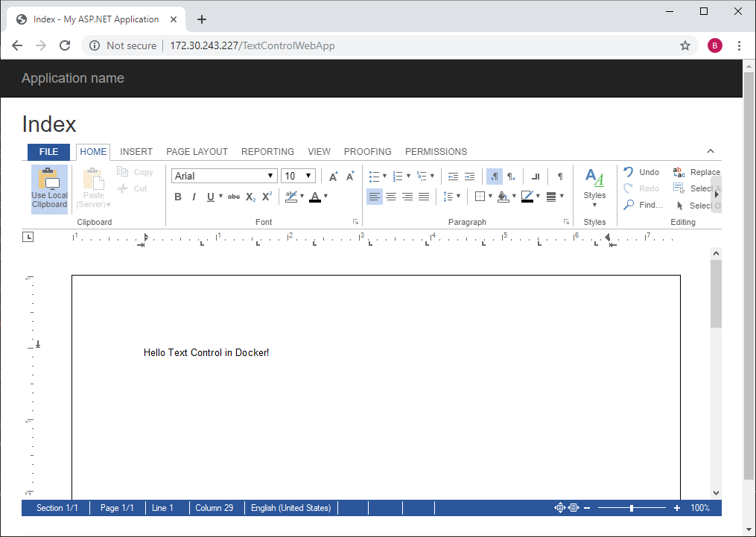This screenshot has width=756, height=537.
Task: Toggle right-to-left text direction
Action: (511, 177)
